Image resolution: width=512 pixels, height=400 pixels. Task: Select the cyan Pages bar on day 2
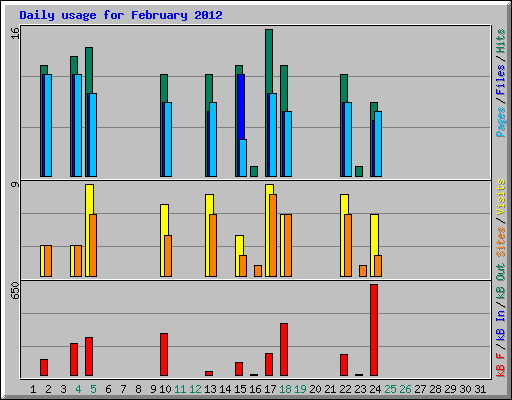[48, 125]
